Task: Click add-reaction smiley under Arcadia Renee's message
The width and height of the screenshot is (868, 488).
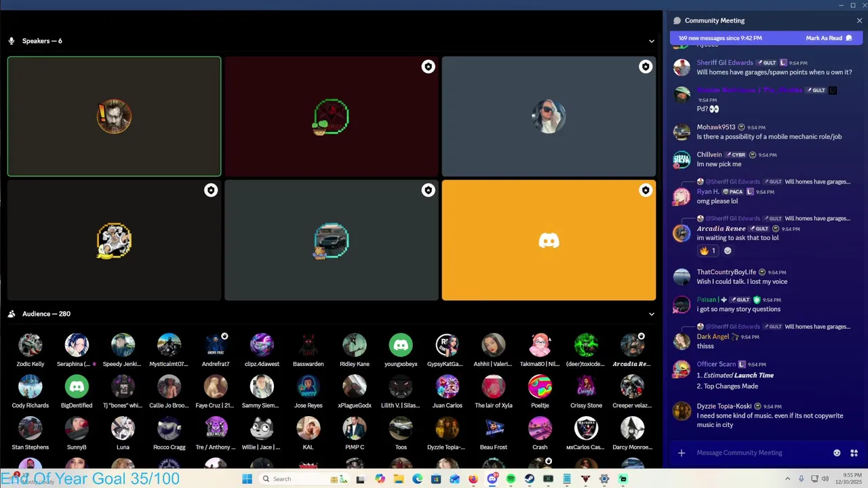Action: pyautogui.click(x=728, y=251)
